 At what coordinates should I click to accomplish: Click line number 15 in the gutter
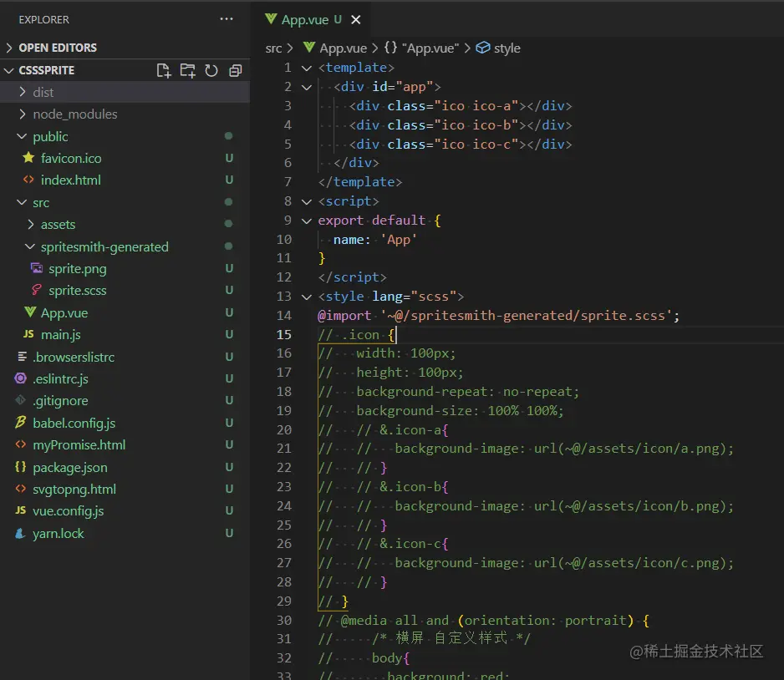283,335
